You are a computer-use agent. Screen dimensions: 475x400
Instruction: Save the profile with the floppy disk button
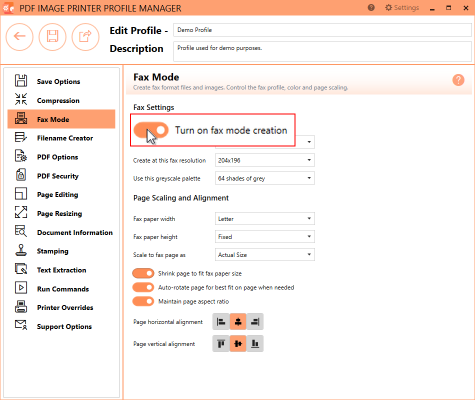tap(52, 37)
